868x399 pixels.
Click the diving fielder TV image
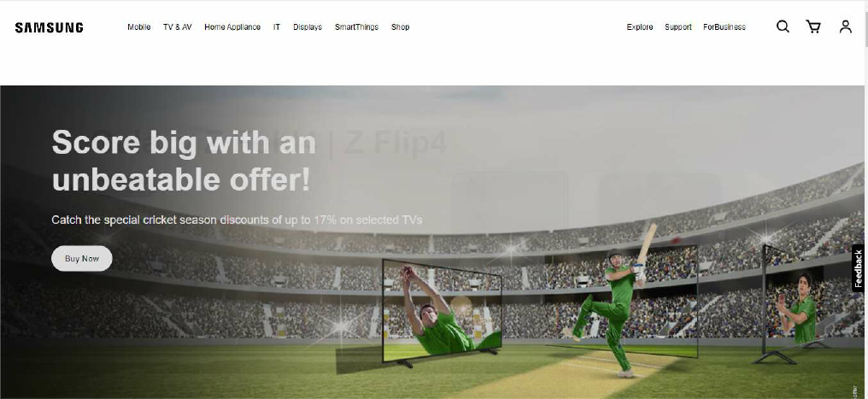(441, 311)
